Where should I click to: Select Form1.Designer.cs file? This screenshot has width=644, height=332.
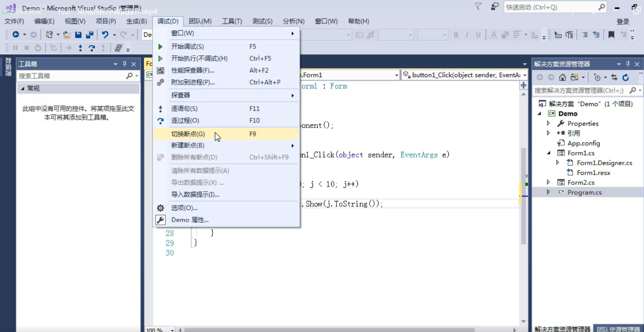[604, 163]
